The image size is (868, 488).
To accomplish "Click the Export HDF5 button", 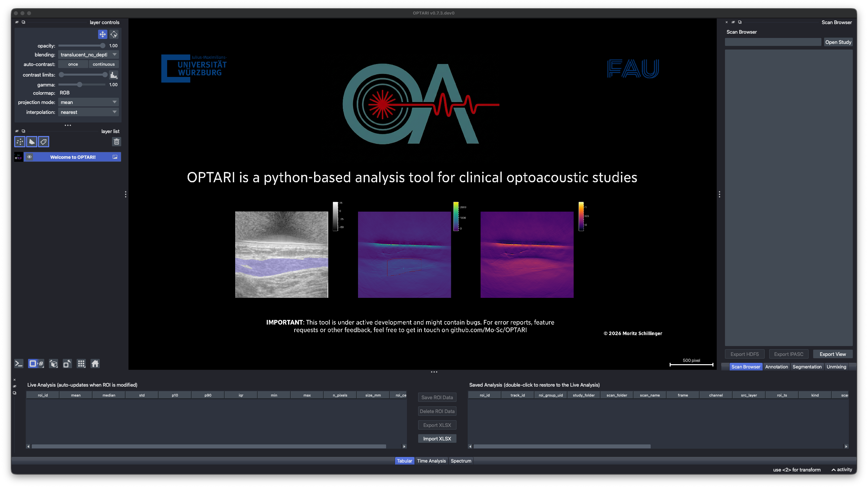I will tap(744, 354).
